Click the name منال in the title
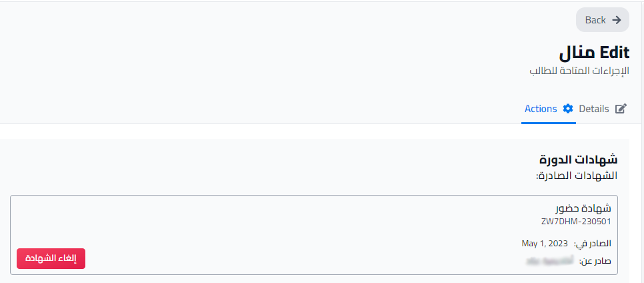 click(576, 53)
